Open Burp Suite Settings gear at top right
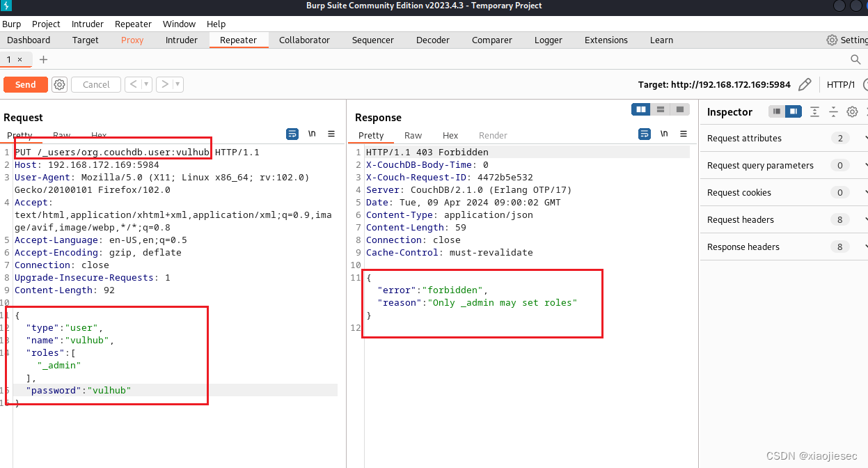This screenshot has height=468, width=868. 833,40
